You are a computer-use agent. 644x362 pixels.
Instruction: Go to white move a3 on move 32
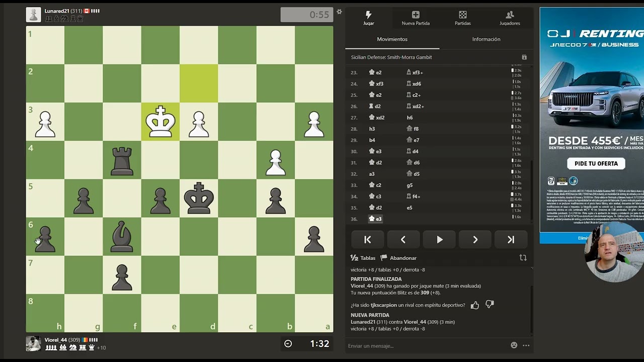tap(372, 174)
